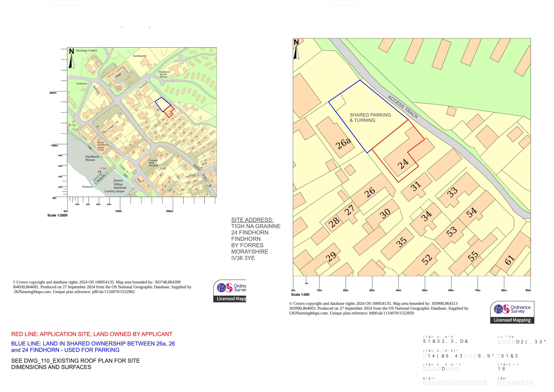Viewport: 554px width, 392px height.
Task: Select the 'Scale 1:2500' caption
Action: tap(57, 215)
